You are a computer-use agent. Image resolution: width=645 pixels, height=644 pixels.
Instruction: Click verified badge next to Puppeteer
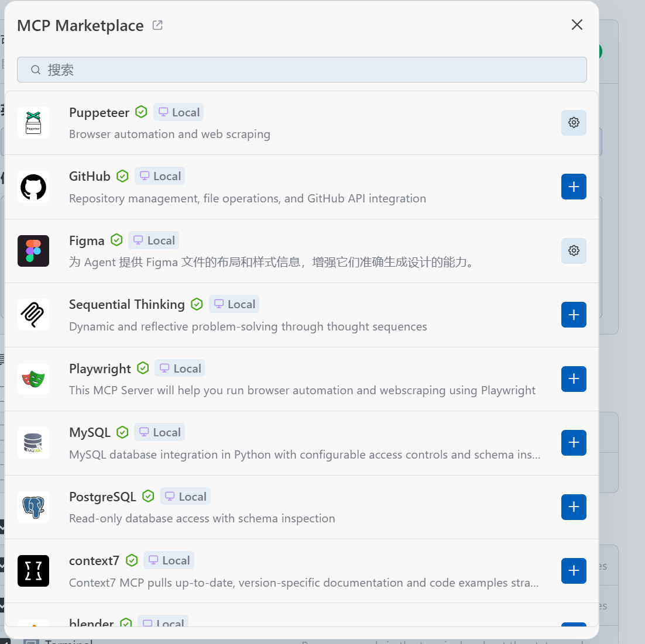click(x=141, y=112)
